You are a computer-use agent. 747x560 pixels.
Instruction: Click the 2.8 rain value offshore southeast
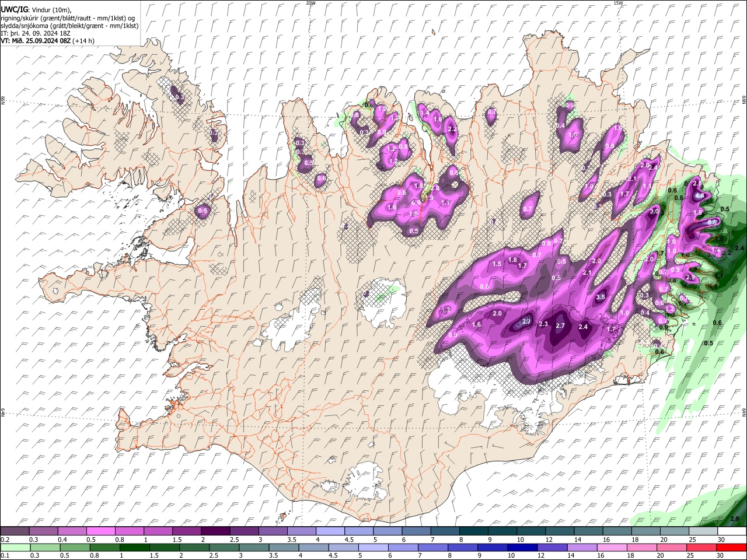pyautogui.click(x=735, y=519)
